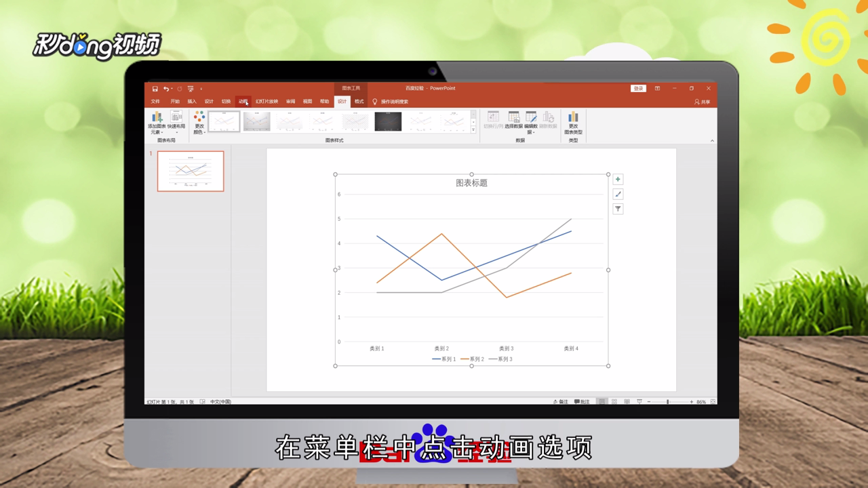Screen dimensions: 868x488
Task: Switch to the 帮助 (Help) tab
Action: [x=324, y=102]
